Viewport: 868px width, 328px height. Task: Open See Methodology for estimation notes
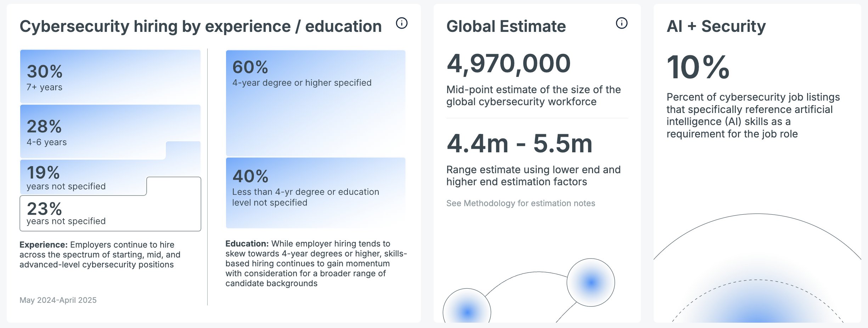pyautogui.click(x=520, y=203)
